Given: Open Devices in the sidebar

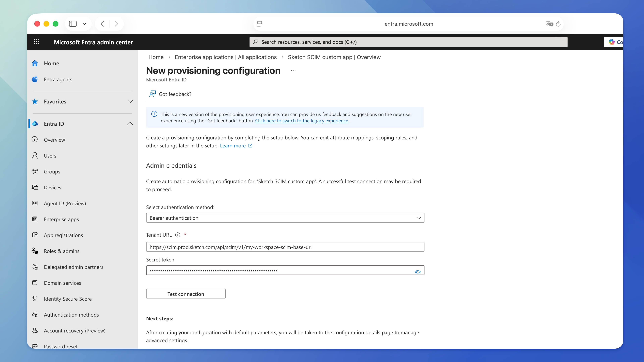Looking at the screenshot, I should (52, 187).
